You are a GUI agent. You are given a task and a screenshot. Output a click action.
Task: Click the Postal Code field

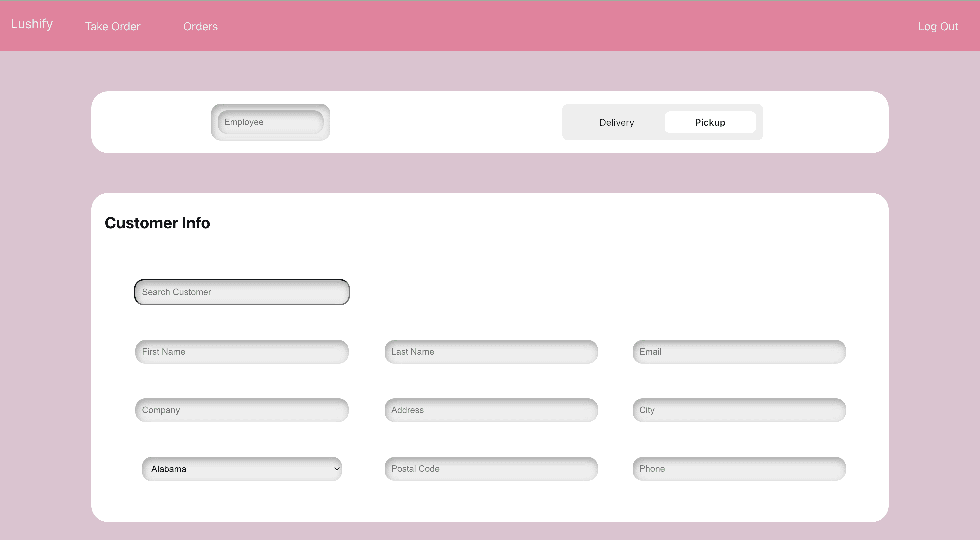pos(491,468)
